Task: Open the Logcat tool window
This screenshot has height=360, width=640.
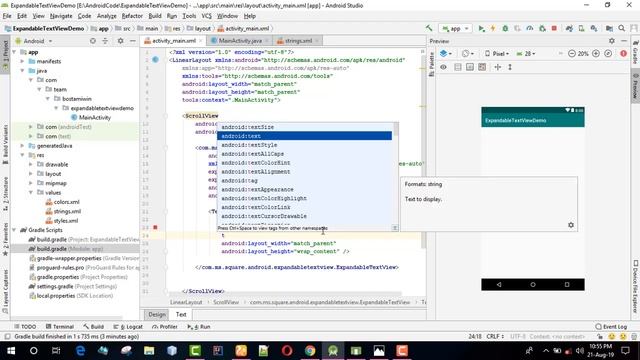Action: coord(128,327)
